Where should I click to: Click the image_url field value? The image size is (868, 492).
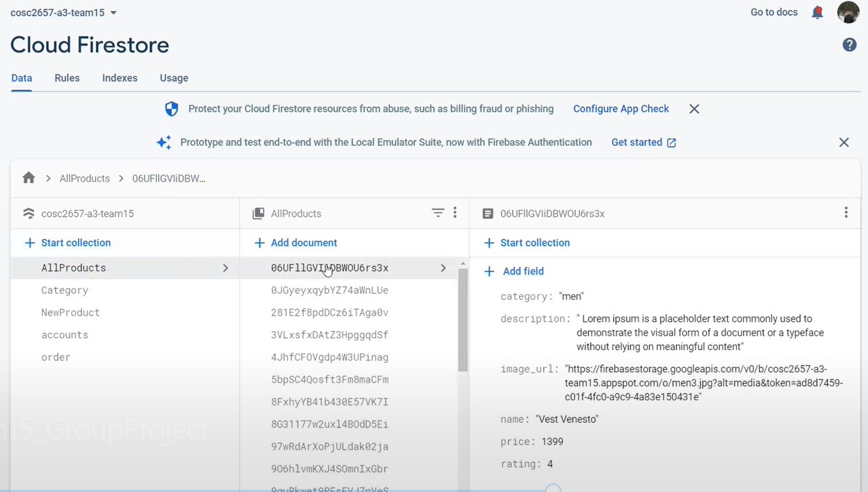(704, 383)
